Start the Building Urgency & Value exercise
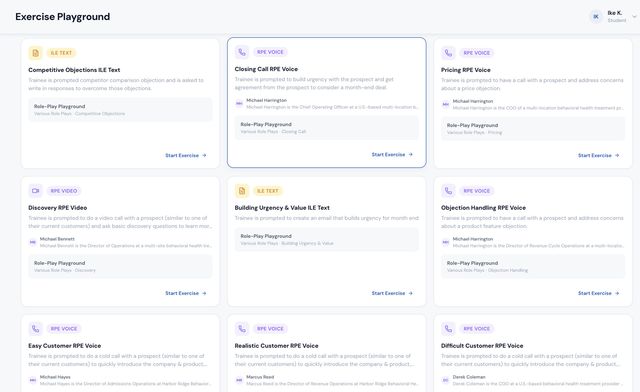 392,293
